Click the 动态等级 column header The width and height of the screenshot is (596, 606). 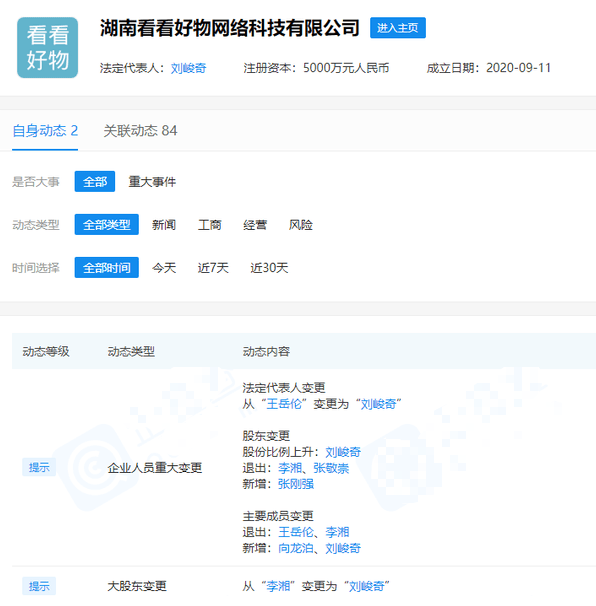(x=46, y=351)
